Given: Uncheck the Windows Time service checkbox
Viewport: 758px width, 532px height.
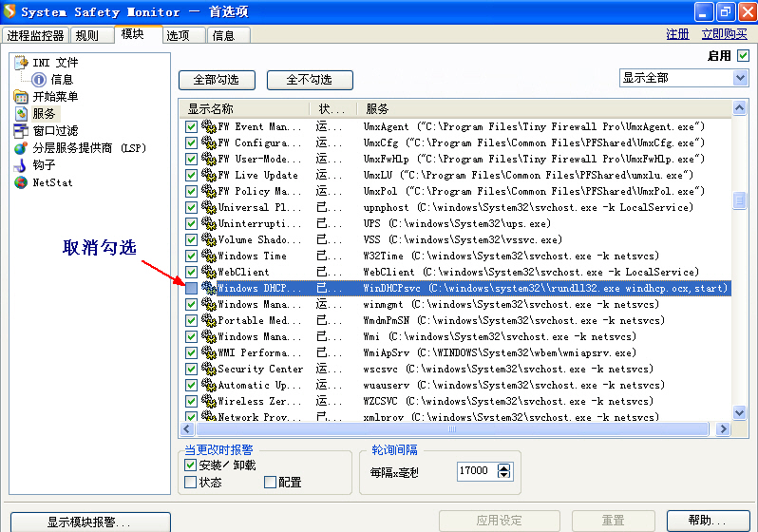Looking at the screenshot, I should tap(192, 256).
